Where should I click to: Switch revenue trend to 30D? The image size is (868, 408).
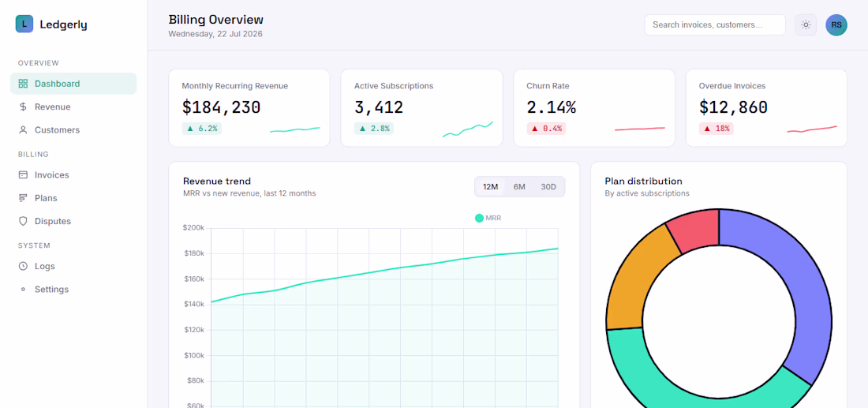click(548, 186)
